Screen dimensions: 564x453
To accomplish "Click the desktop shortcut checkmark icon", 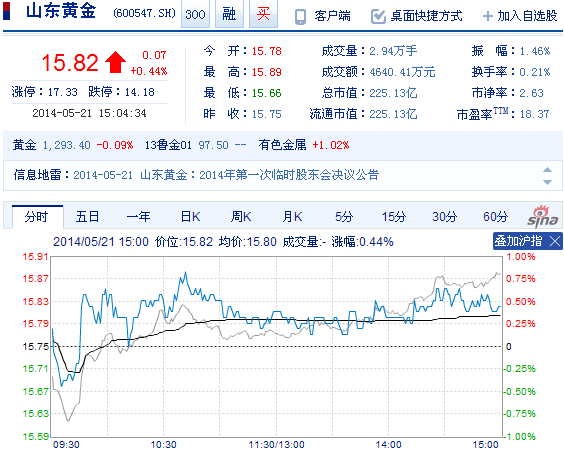I will [x=378, y=17].
